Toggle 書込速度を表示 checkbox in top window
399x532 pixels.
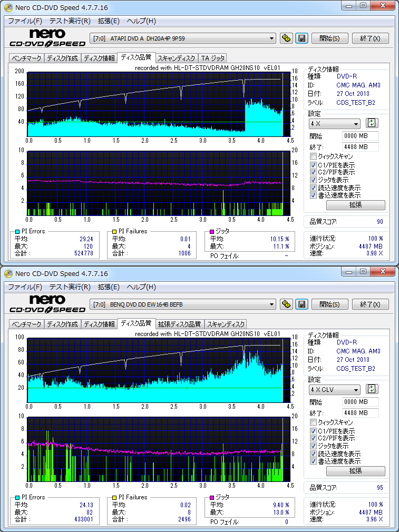tap(313, 195)
